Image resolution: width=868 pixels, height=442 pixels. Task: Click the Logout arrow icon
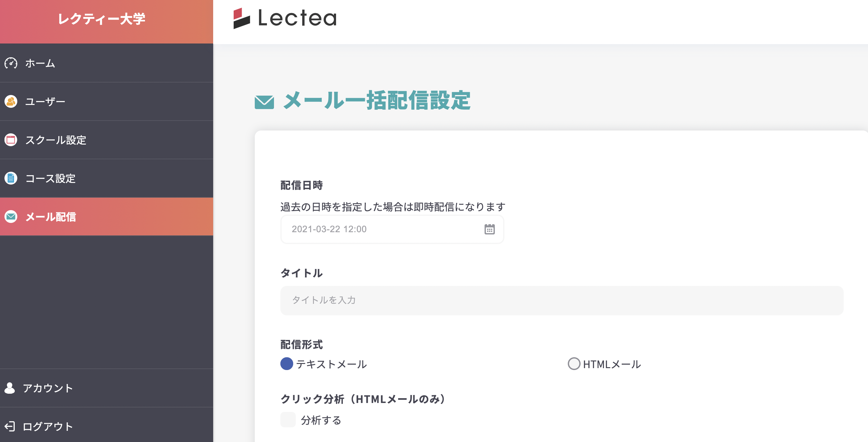pyautogui.click(x=10, y=426)
